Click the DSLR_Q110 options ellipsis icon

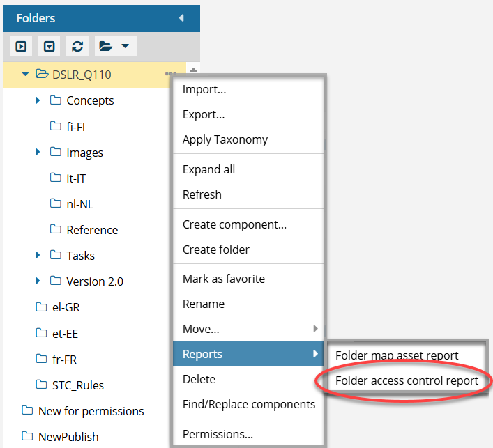170,75
